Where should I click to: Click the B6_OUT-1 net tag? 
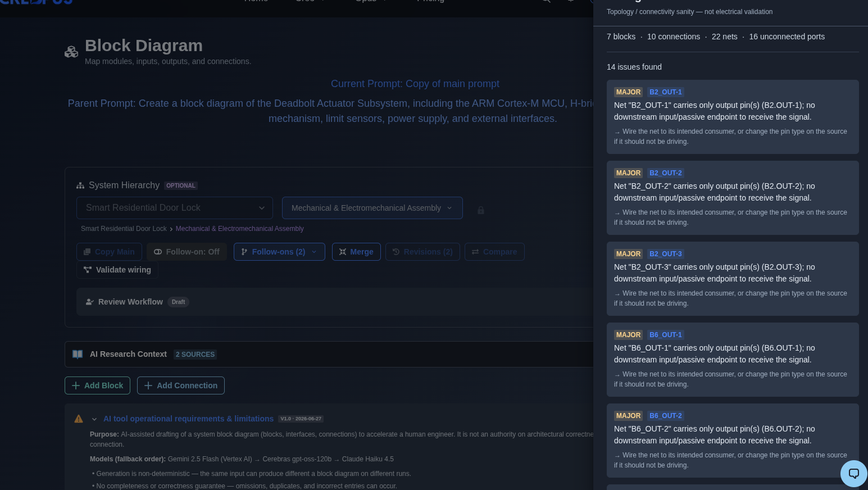click(x=666, y=335)
